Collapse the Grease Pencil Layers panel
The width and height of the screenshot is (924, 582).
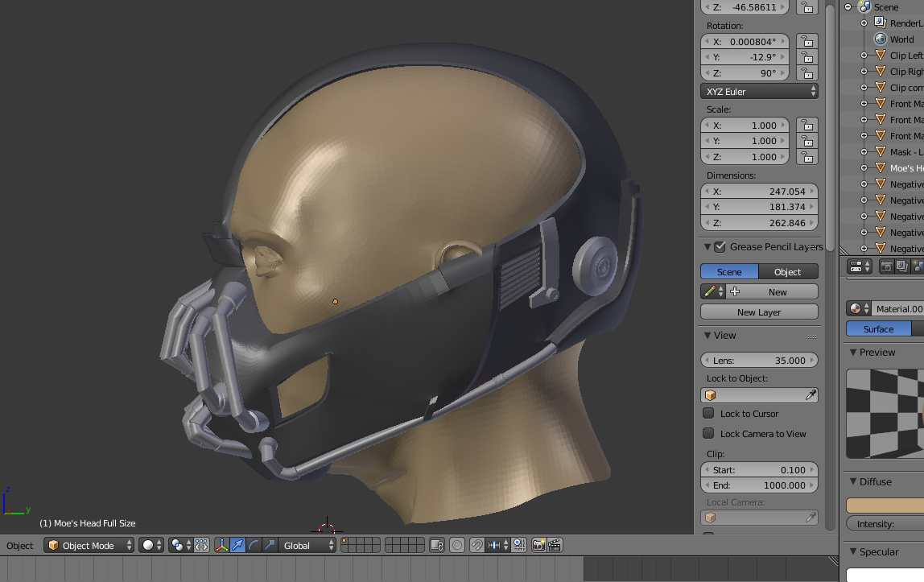(x=707, y=247)
